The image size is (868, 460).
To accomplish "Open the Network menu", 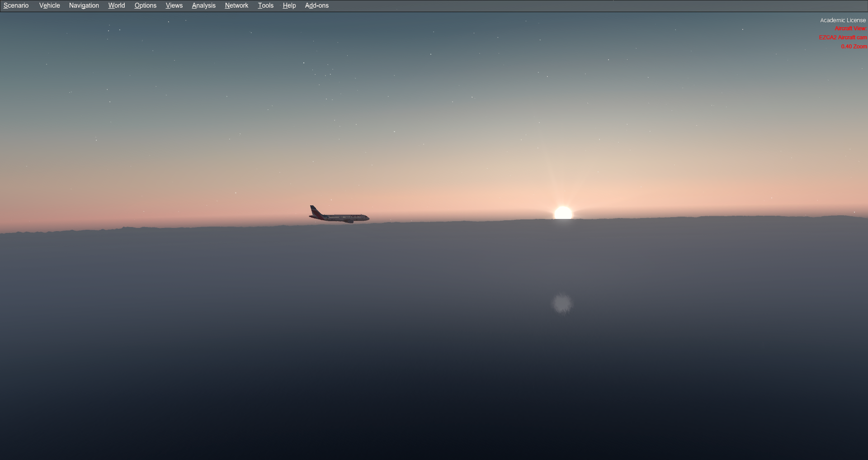I will 237,5.
